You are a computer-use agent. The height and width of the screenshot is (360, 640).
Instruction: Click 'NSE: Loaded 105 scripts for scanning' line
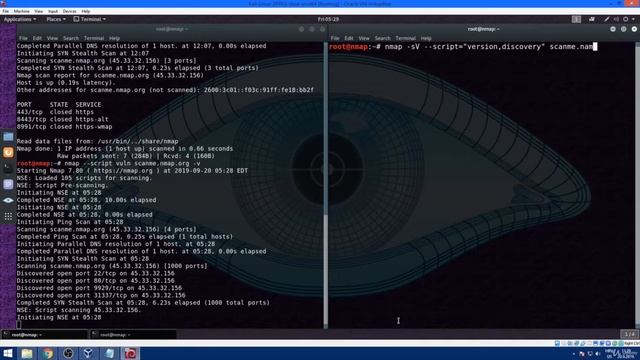(84, 178)
